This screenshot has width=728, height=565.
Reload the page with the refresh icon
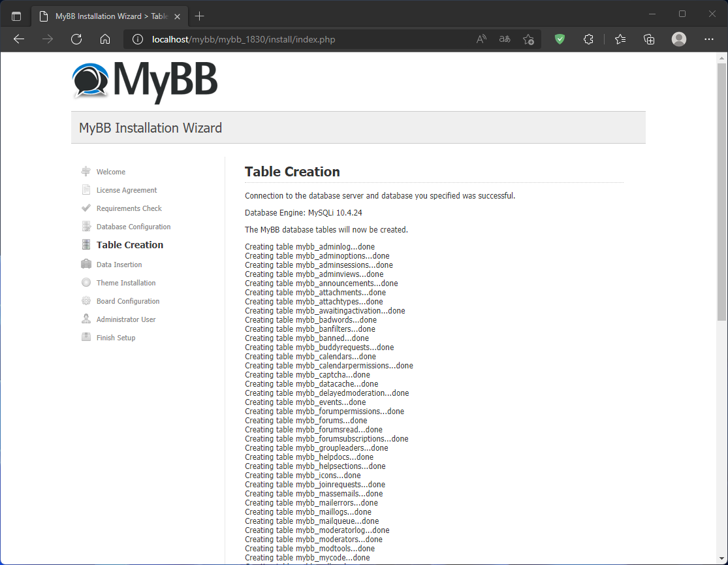click(x=76, y=39)
